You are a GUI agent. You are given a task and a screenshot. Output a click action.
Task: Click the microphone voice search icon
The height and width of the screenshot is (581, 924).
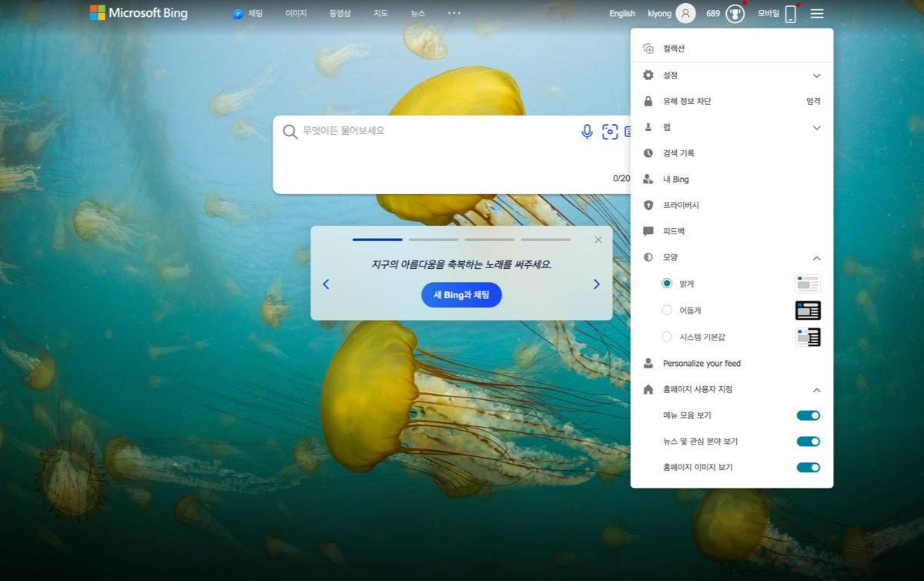click(x=587, y=132)
